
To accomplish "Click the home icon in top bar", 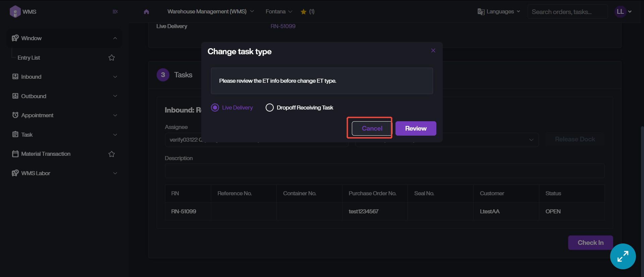I will click(146, 12).
